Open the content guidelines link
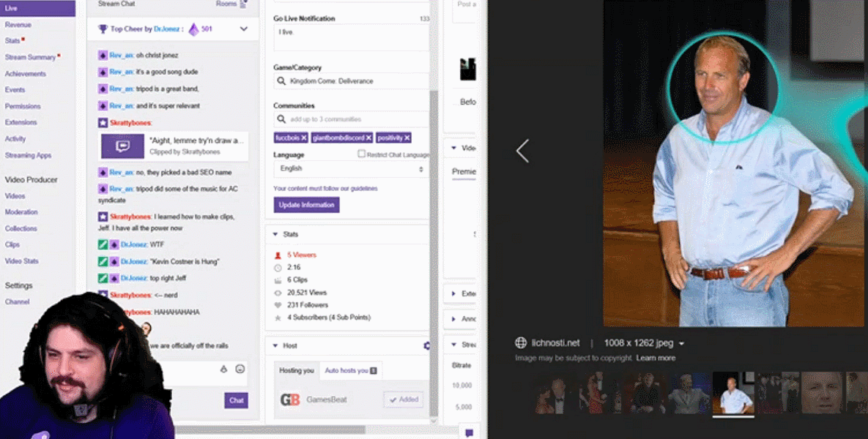 pyautogui.click(x=325, y=189)
